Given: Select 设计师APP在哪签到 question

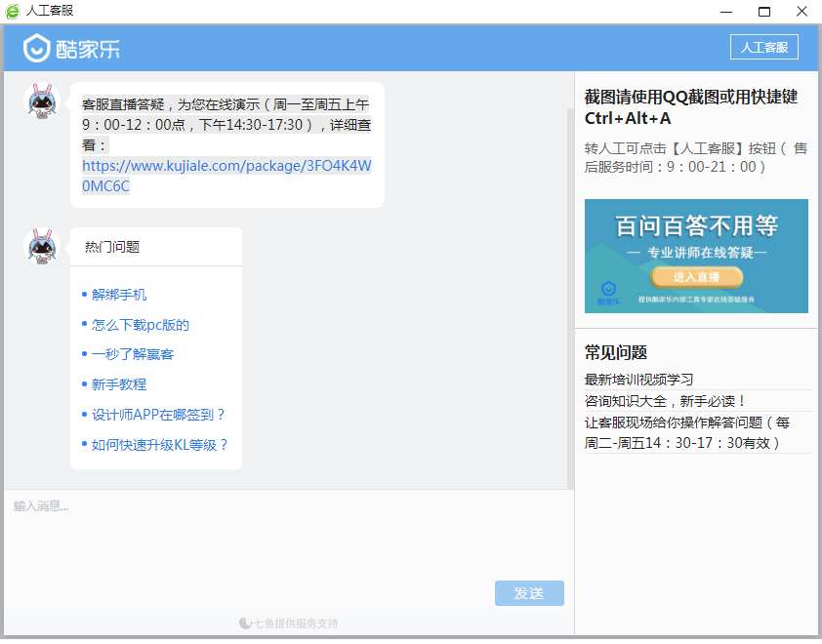Looking at the screenshot, I should [158, 415].
